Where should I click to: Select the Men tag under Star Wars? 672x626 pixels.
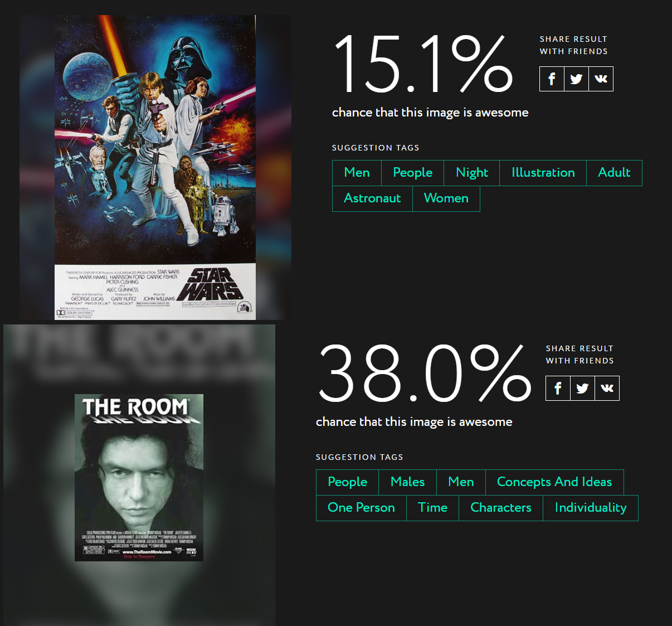pos(357,173)
